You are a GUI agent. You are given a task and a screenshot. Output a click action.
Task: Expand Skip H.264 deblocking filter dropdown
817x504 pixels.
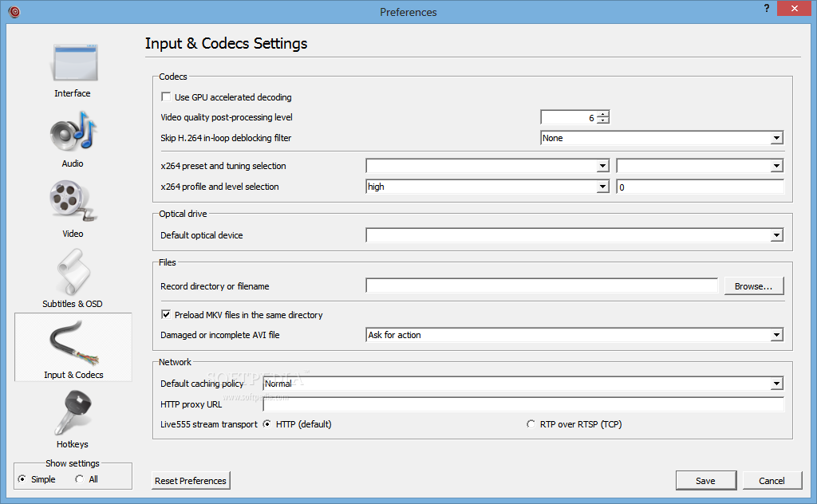point(776,138)
